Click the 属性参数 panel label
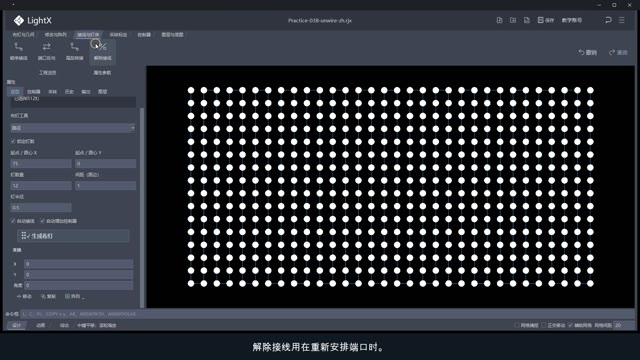 pyautogui.click(x=102, y=73)
